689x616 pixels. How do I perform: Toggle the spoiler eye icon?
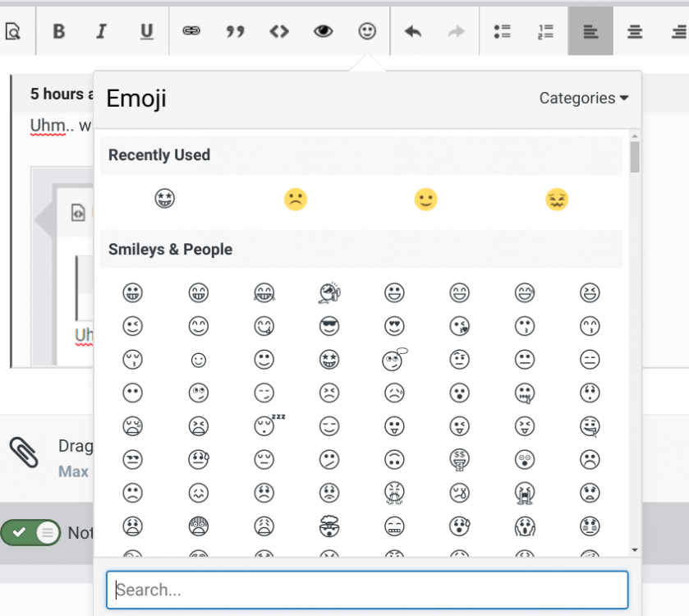click(x=324, y=31)
